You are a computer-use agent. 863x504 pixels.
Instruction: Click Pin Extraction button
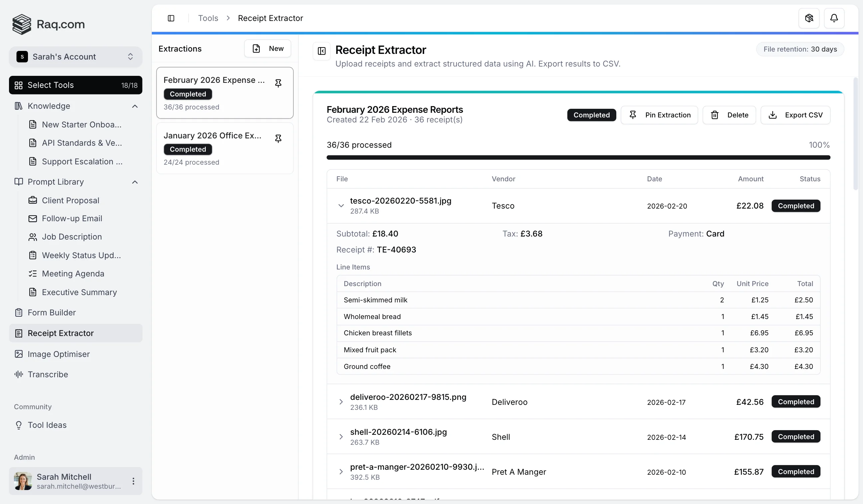659,115
